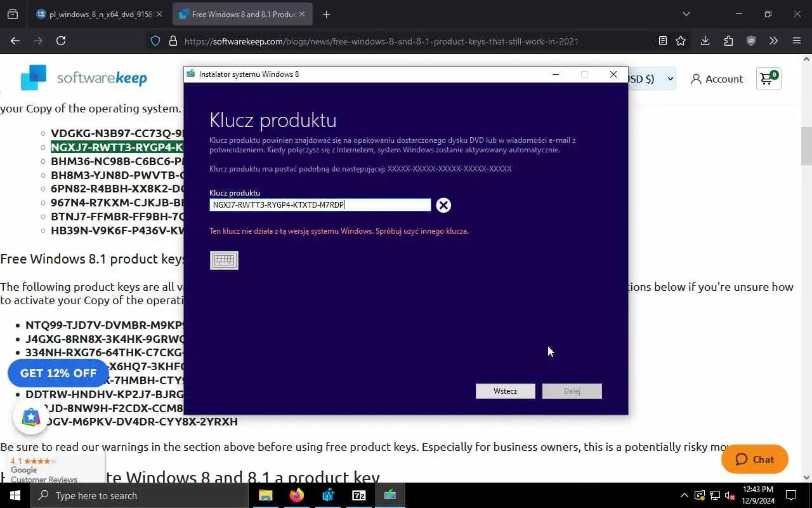Open the uBlock shield extension
This screenshot has width=812, height=508.
pyautogui.click(x=751, y=41)
